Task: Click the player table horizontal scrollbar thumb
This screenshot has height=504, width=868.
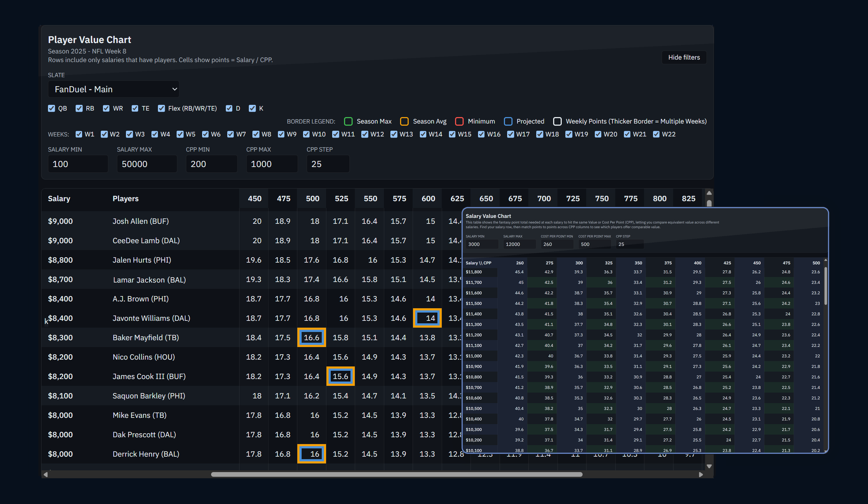Action: pyautogui.click(x=396, y=474)
